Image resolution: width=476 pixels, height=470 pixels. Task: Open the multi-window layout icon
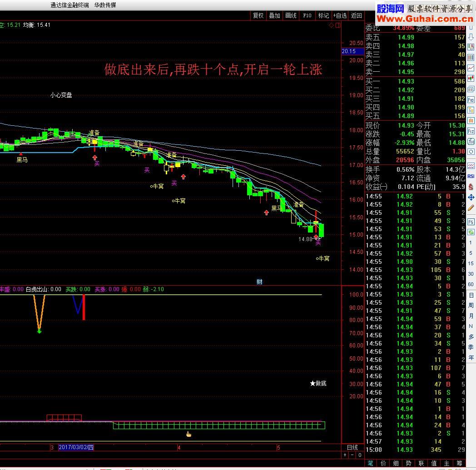pos(471,89)
